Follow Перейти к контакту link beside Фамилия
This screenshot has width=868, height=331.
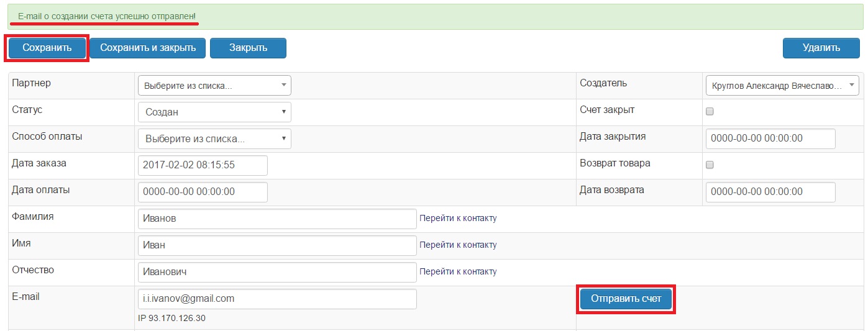tap(459, 219)
